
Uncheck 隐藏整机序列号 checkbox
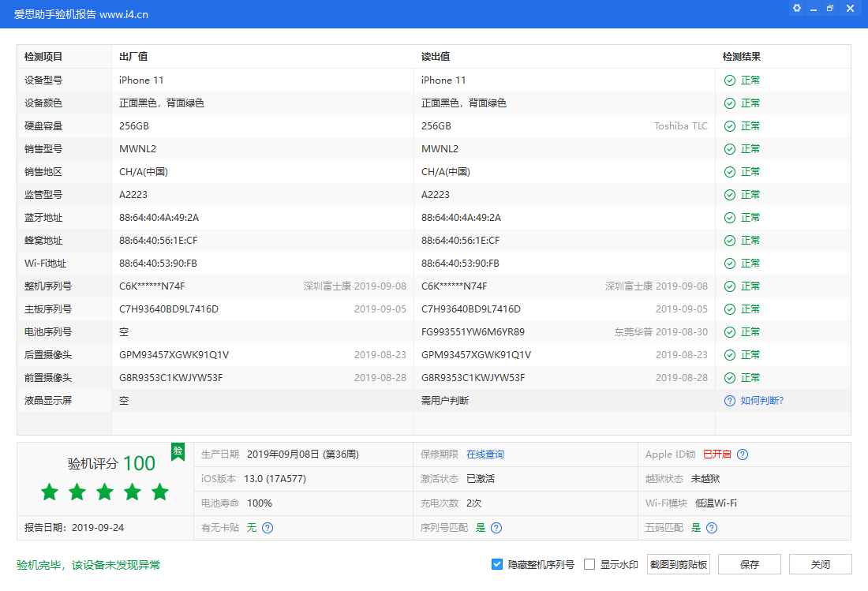(496, 564)
